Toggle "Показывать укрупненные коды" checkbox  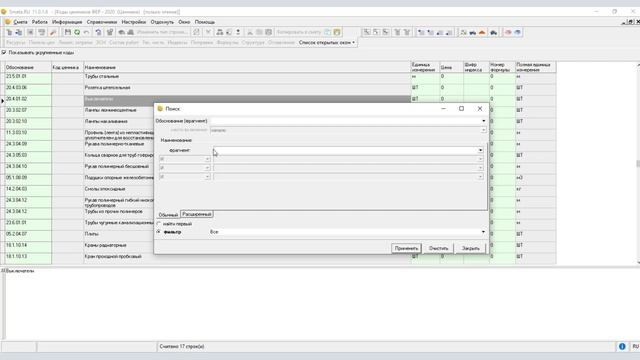[4, 53]
